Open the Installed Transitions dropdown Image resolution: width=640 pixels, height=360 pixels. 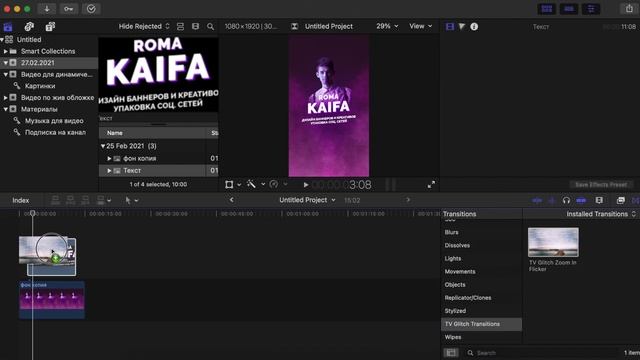[601, 214]
